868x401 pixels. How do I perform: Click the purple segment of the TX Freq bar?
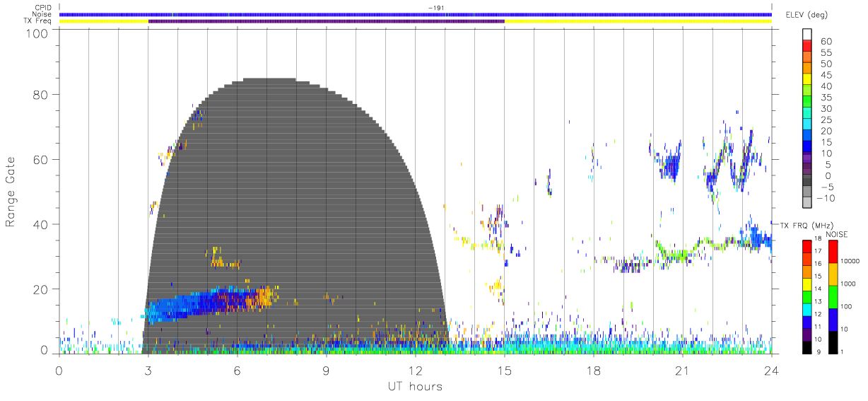[x=327, y=21]
